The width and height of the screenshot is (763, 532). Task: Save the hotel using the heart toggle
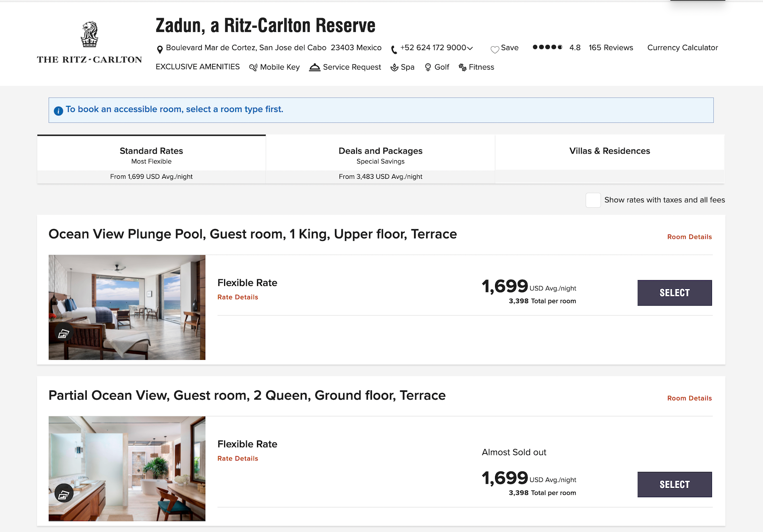click(495, 48)
